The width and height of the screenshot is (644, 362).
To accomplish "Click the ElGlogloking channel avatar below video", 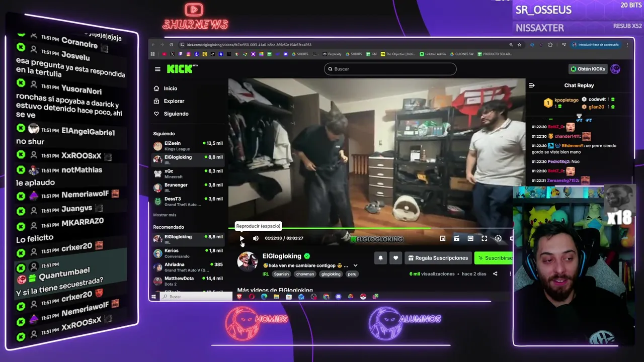I will click(247, 261).
